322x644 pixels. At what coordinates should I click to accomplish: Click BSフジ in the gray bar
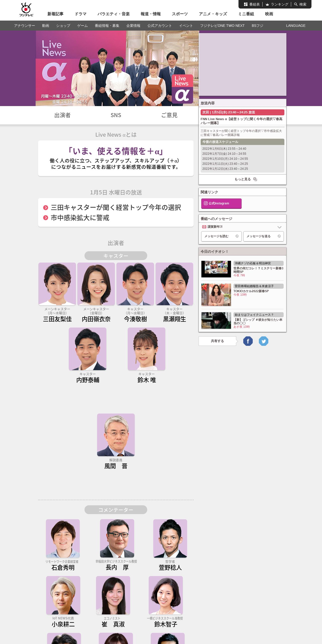pos(258,26)
